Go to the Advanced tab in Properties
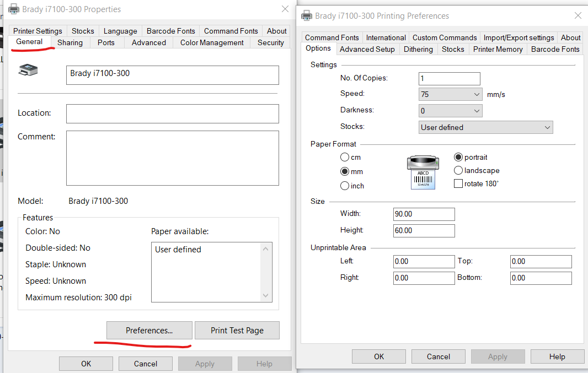 (149, 42)
